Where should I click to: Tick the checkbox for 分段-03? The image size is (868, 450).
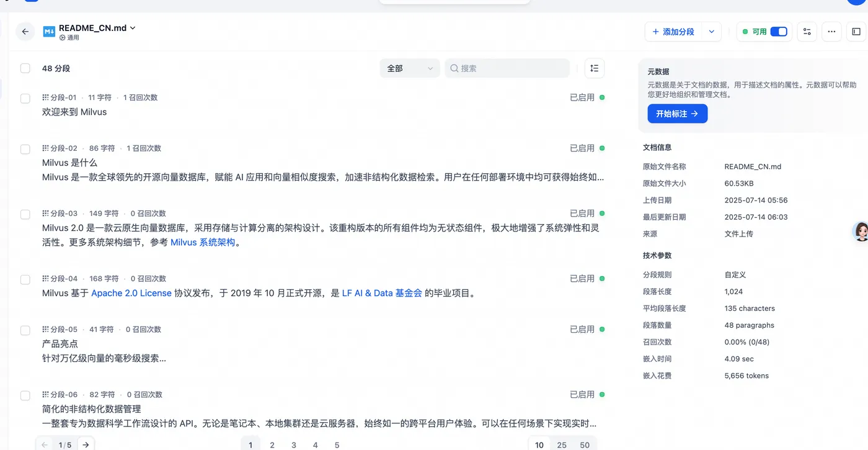tap(25, 214)
